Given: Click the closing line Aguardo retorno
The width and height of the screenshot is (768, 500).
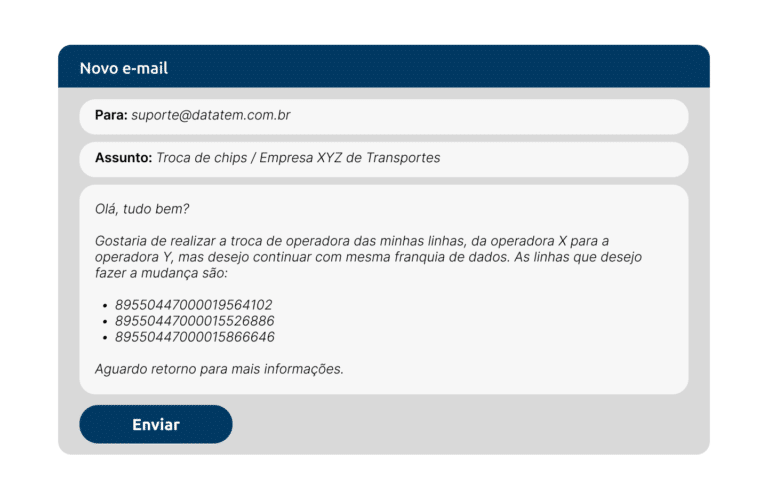Looking at the screenshot, I should (219, 369).
